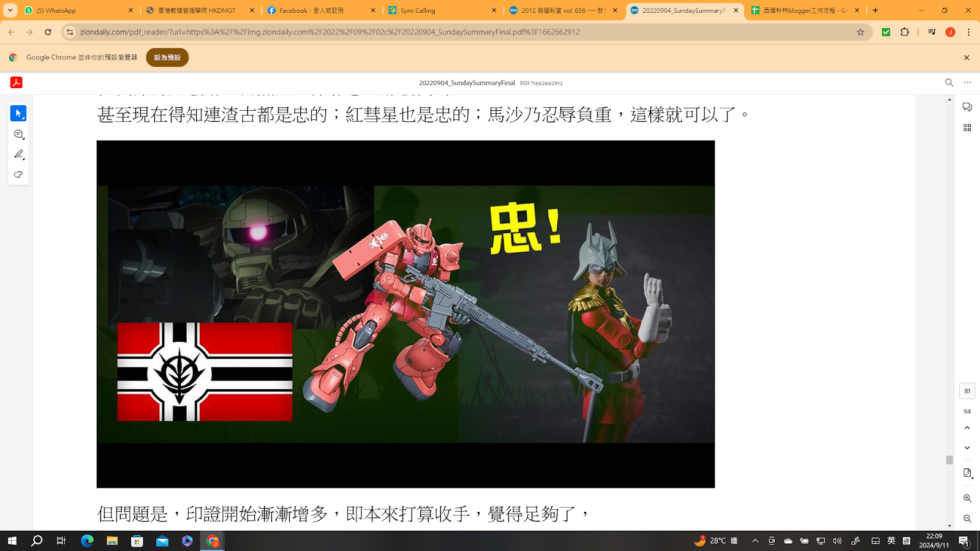Viewport: 980px width, 551px height.
Task: Select the cursor selection tool in PDF sidebar
Action: [x=18, y=113]
